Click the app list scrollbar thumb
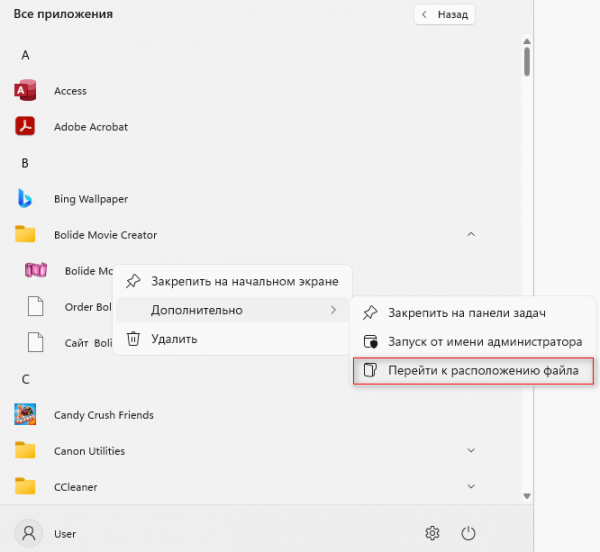 pos(527,62)
